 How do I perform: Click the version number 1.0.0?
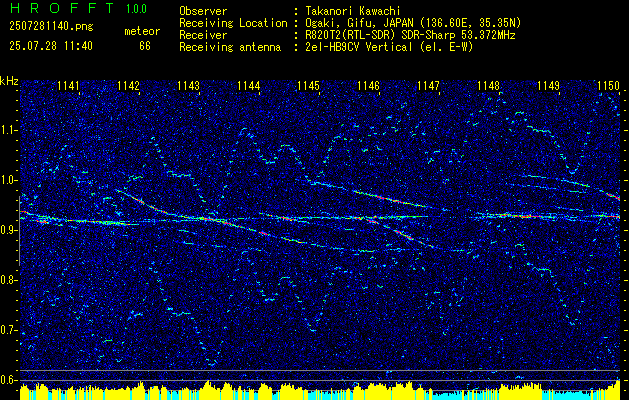[x=136, y=9]
